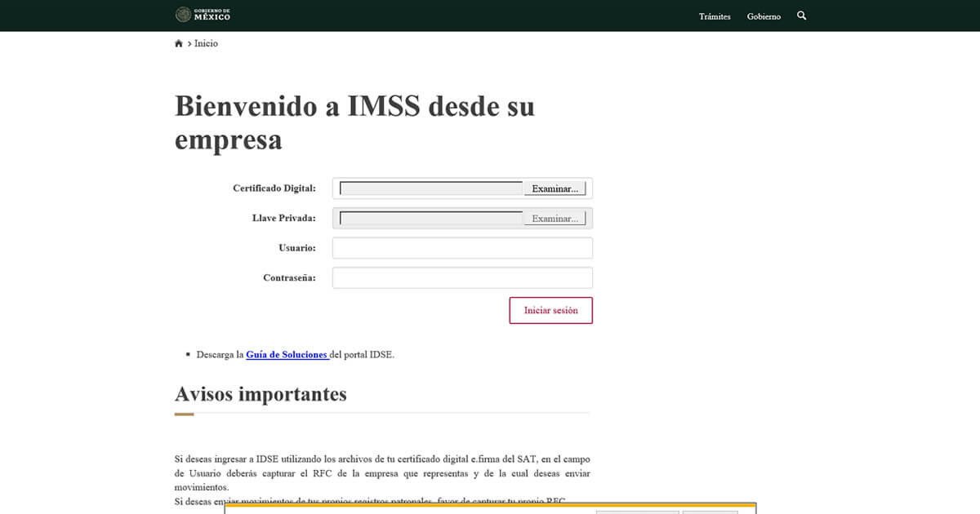The image size is (980, 514).
Task: Open the Trámites menu item
Action: pos(715,16)
